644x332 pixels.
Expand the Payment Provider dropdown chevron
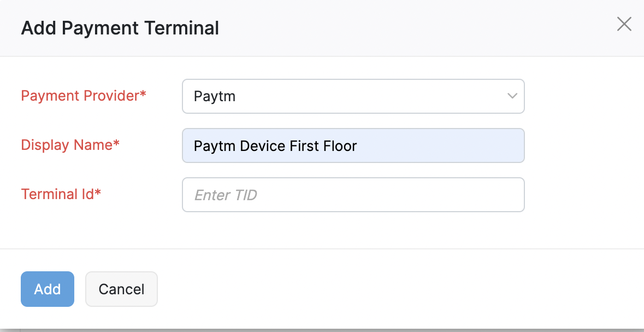(512, 96)
